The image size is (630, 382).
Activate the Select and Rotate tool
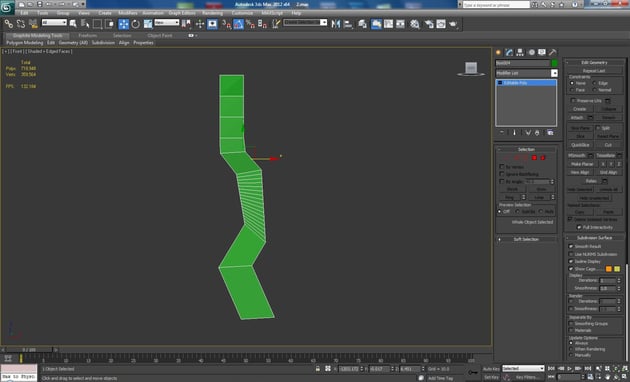click(136, 24)
